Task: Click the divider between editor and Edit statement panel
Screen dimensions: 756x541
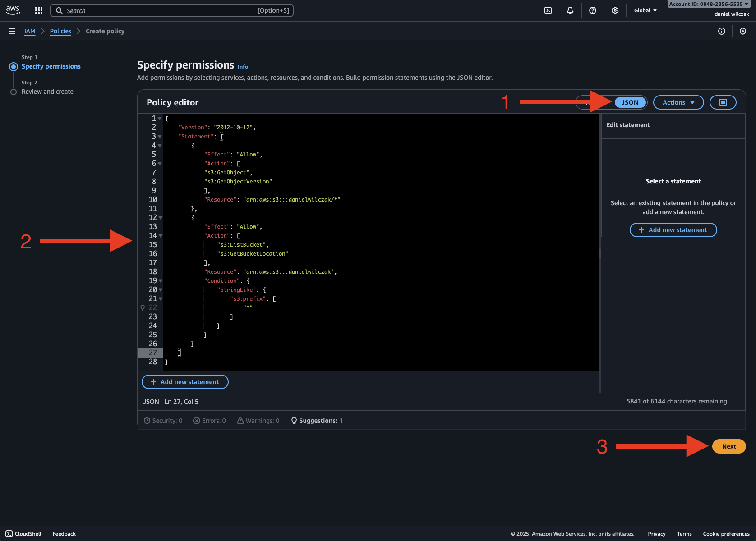Action: [600, 252]
